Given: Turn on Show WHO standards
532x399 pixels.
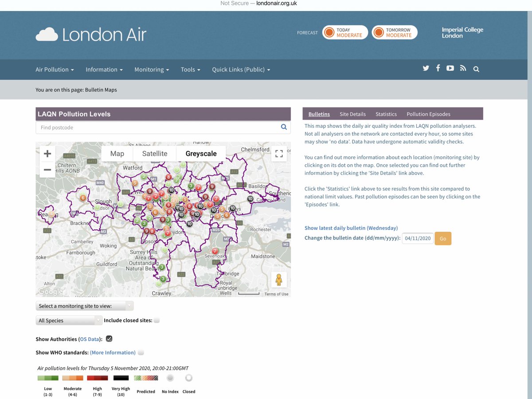Looking at the screenshot, I should 141,352.
